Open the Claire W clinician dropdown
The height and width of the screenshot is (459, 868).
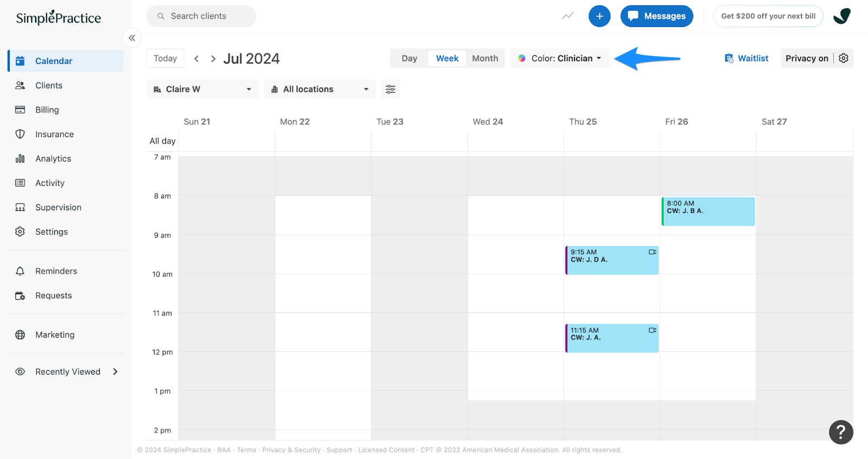(x=202, y=89)
